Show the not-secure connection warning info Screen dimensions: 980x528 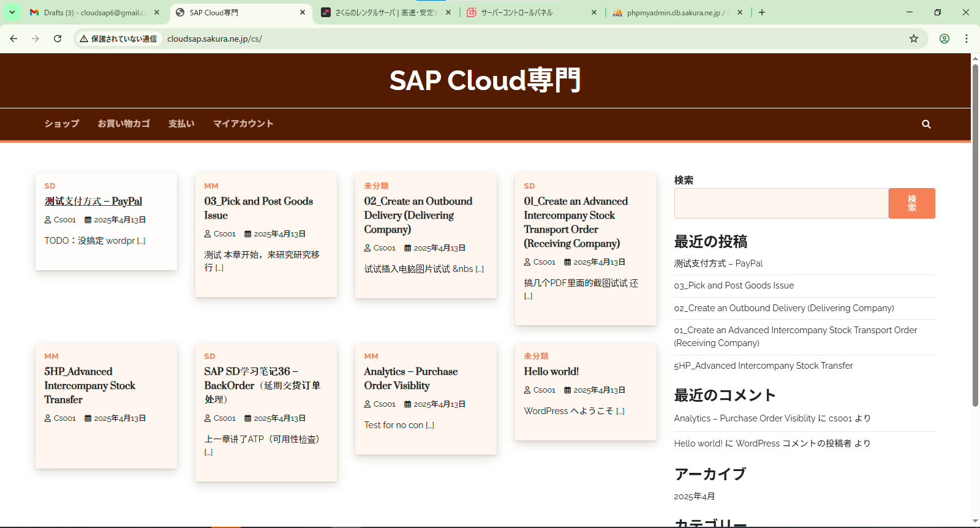(119, 39)
